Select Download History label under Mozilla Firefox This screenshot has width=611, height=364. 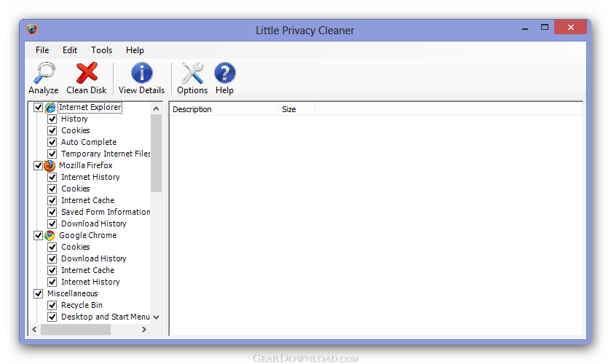[x=94, y=223]
